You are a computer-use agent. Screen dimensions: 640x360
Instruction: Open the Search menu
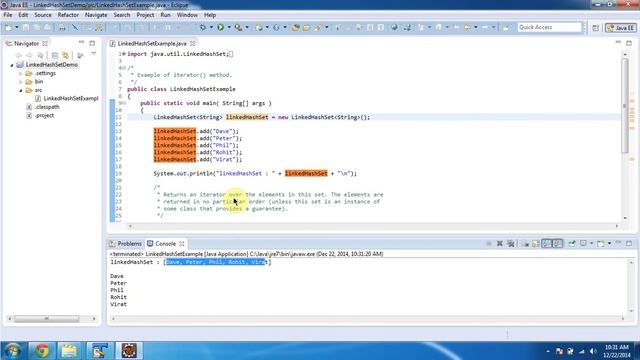point(122,15)
